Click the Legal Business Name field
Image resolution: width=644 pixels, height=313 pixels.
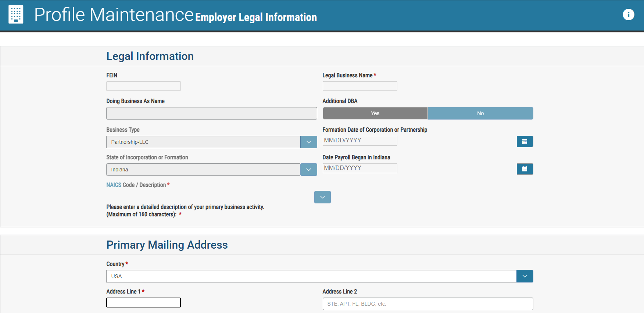(x=360, y=86)
